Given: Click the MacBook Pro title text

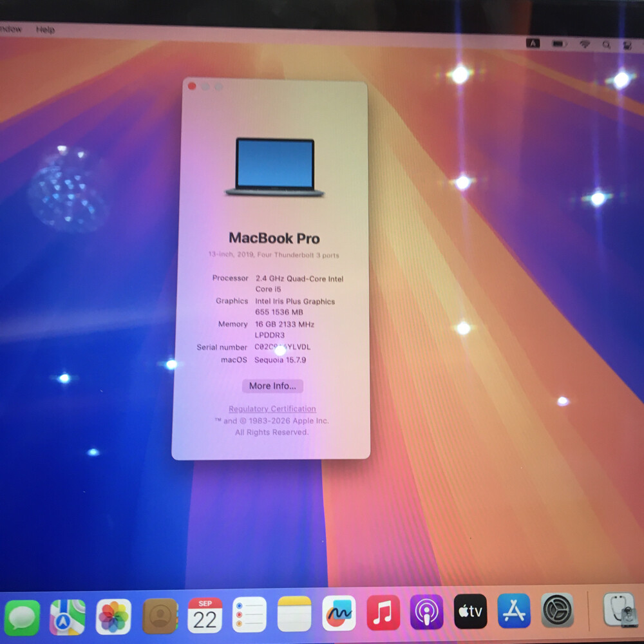Looking at the screenshot, I should click(x=274, y=238).
